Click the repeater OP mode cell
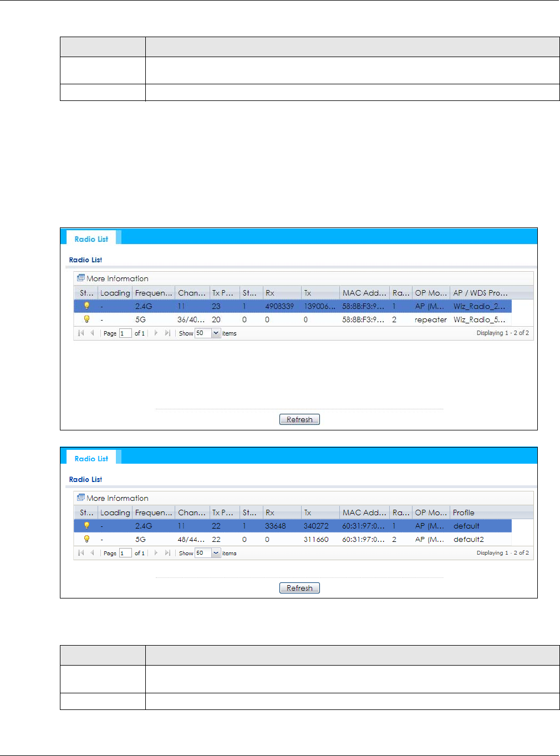The width and height of the screenshot is (560, 756). tap(431, 319)
